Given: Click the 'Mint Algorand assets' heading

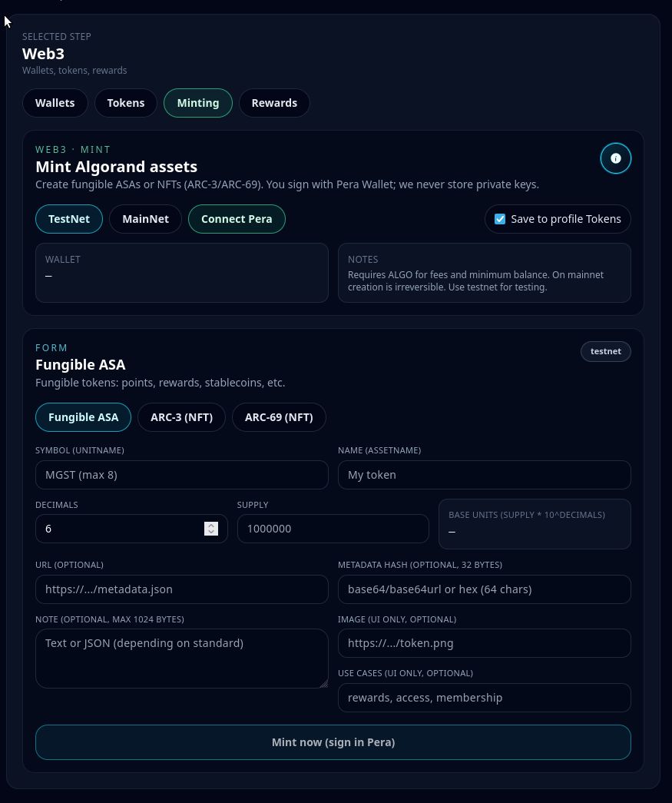Looking at the screenshot, I should (x=116, y=167).
